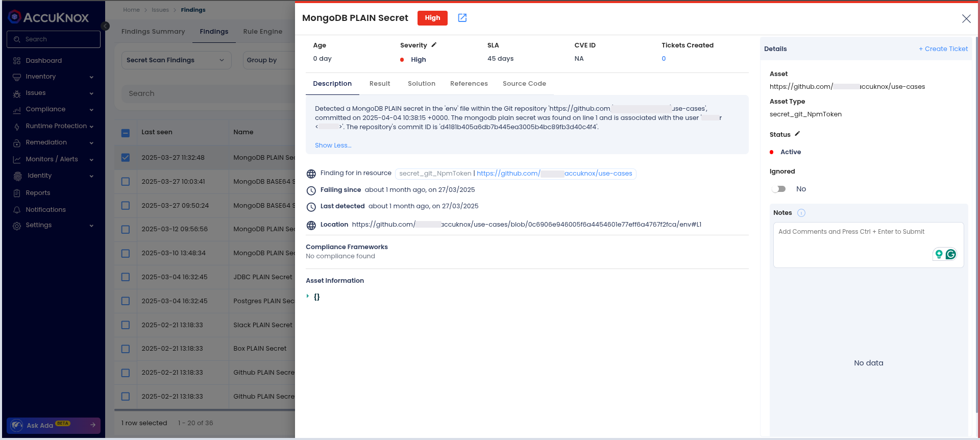Click the globe icon beside Location
Image resolution: width=980 pixels, height=440 pixels.
(311, 225)
